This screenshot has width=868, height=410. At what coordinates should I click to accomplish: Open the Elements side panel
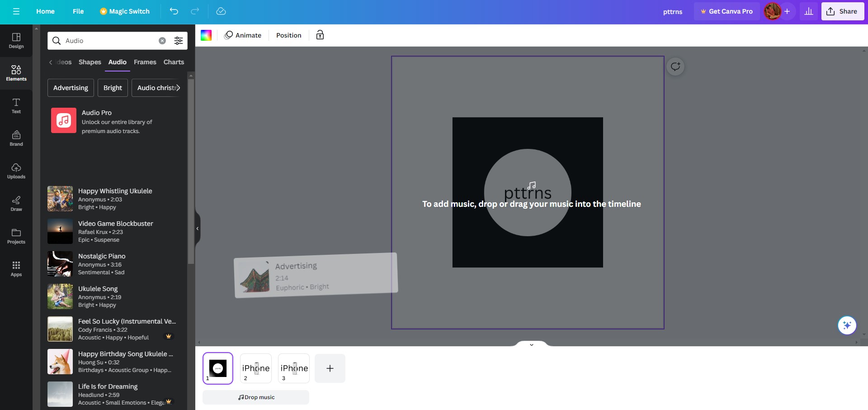pyautogui.click(x=16, y=73)
